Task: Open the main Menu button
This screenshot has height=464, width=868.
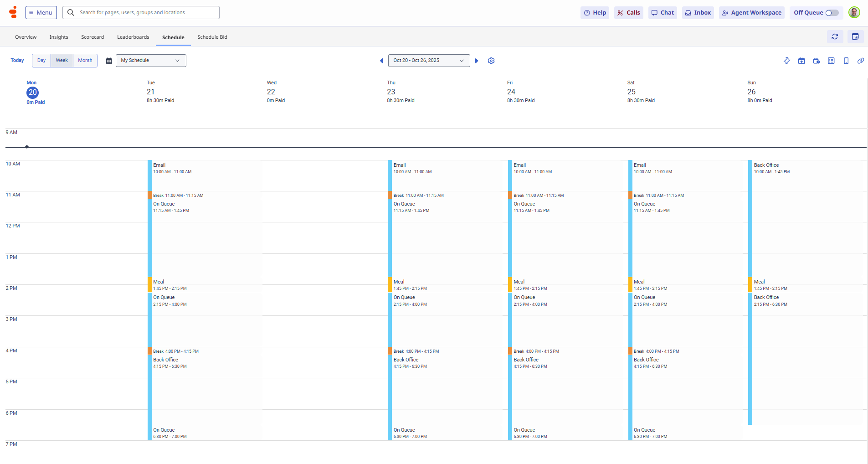Action: click(x=41, y=12)
